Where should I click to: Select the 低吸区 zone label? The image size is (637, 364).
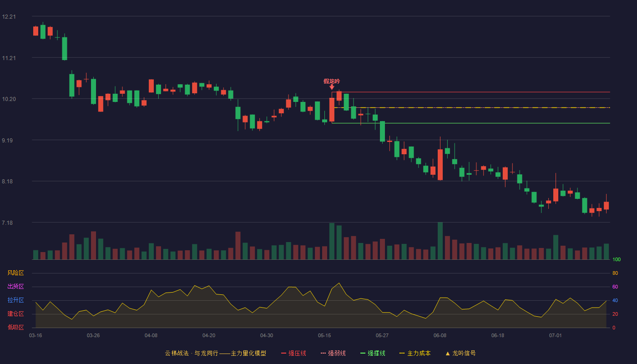click(x=15, y=327)
